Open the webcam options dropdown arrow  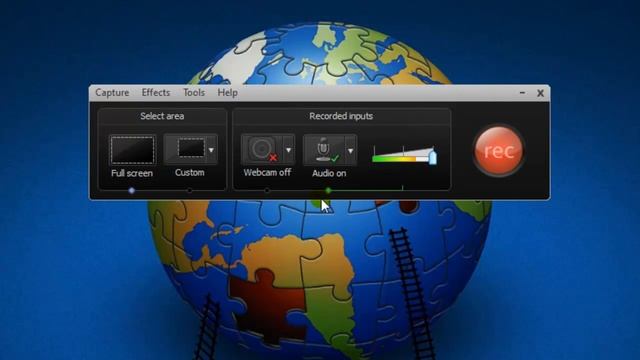tap(289, 150)
